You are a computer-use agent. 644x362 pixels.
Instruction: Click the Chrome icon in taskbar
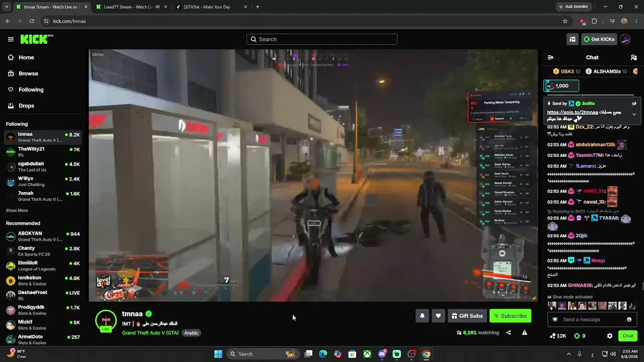[426, 354]
